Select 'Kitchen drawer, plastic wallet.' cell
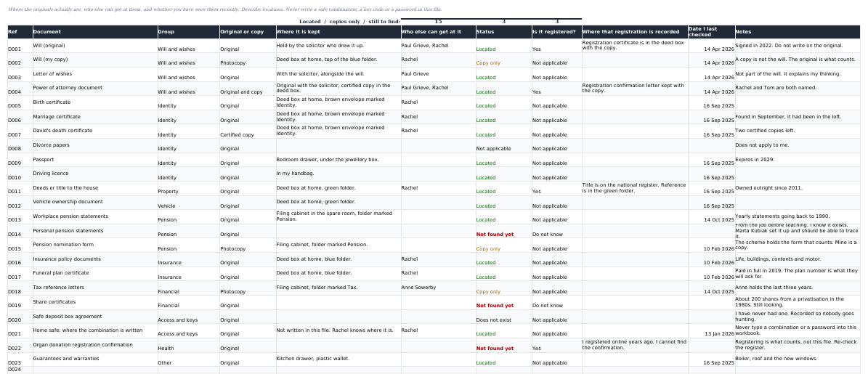This screenshot has width=868, height=374. pyautogui.click(x=338, y=359)
